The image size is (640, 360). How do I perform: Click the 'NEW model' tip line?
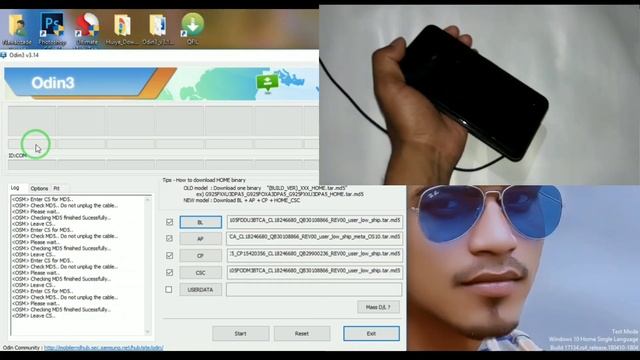(242, 200)
